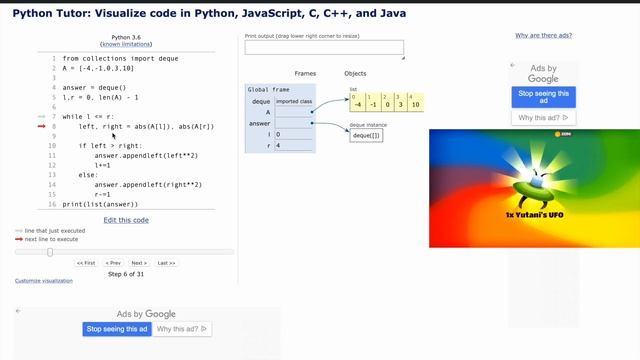Click the execution step slider handle
Screen dimensions: 640x360
(50, 252)
